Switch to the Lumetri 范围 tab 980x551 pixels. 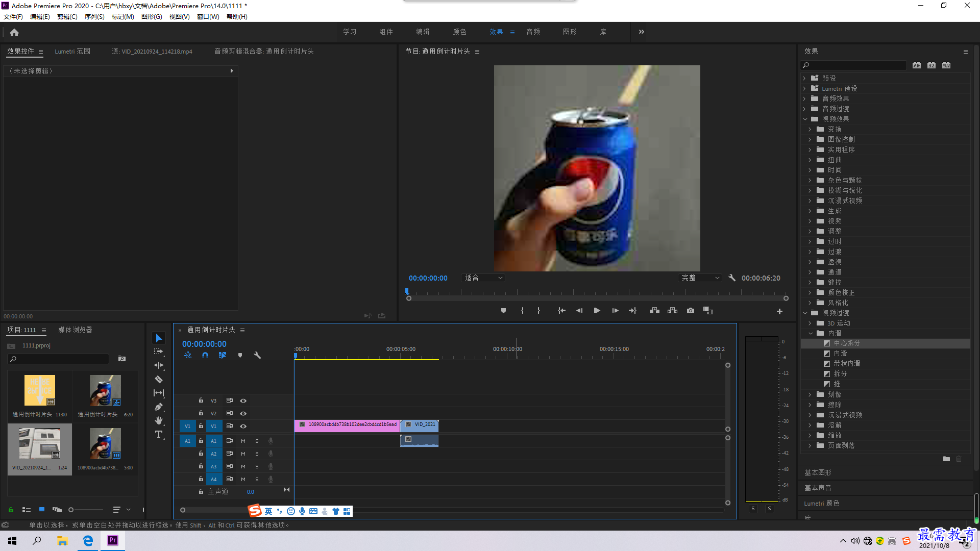[x=72, y=52]
